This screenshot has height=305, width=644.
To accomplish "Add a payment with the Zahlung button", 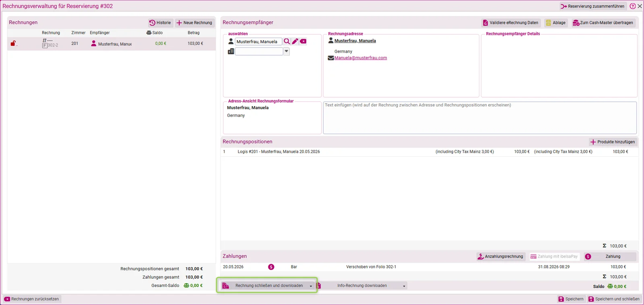I will click(609, 256).
